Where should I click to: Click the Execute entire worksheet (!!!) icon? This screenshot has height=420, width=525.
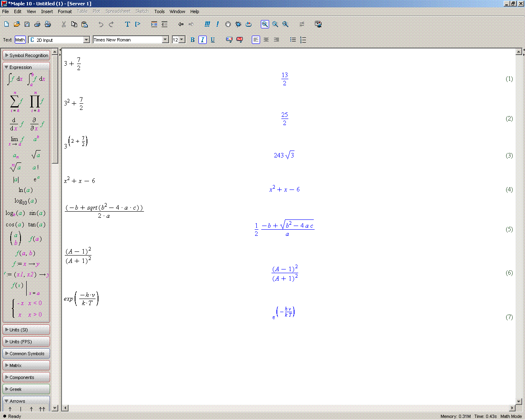(207, 24)
